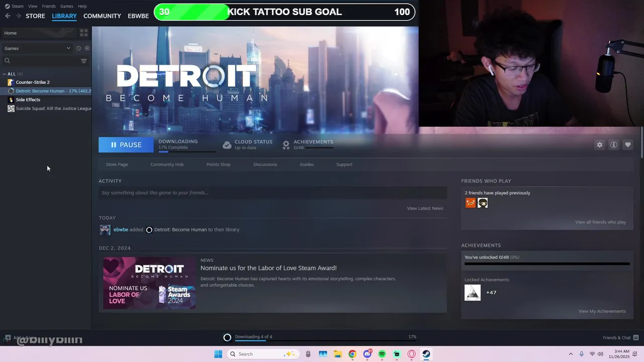Click the bottom download progress bar
644x362 pixels.
(x=326, y=341)
